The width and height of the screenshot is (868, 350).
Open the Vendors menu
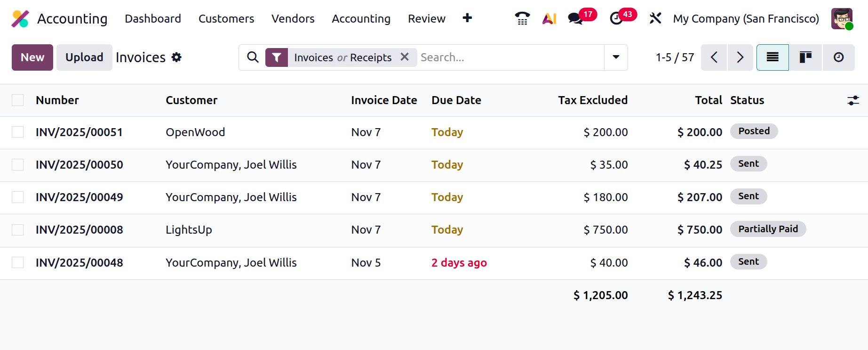pos(293,18)
